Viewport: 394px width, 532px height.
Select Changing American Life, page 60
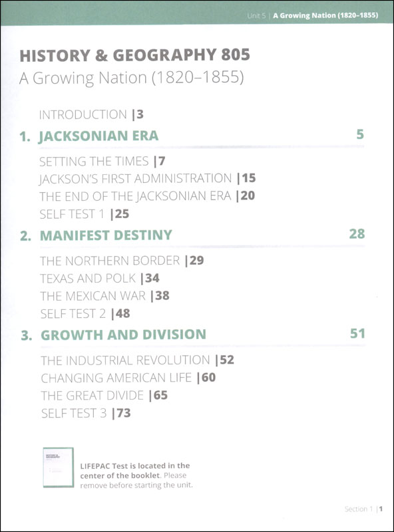128,378
